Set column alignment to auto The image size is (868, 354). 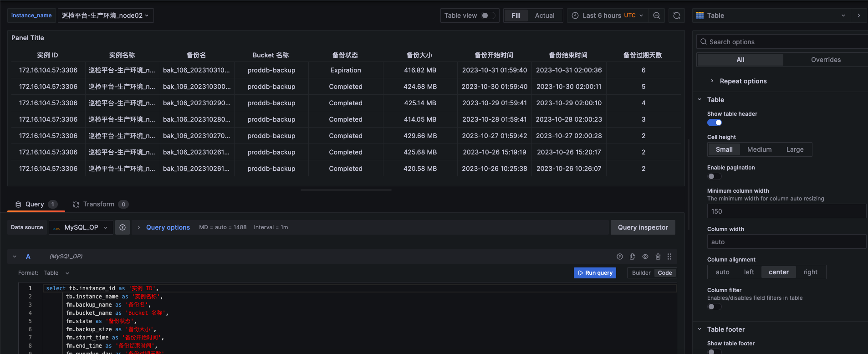[x=723, y=272]
